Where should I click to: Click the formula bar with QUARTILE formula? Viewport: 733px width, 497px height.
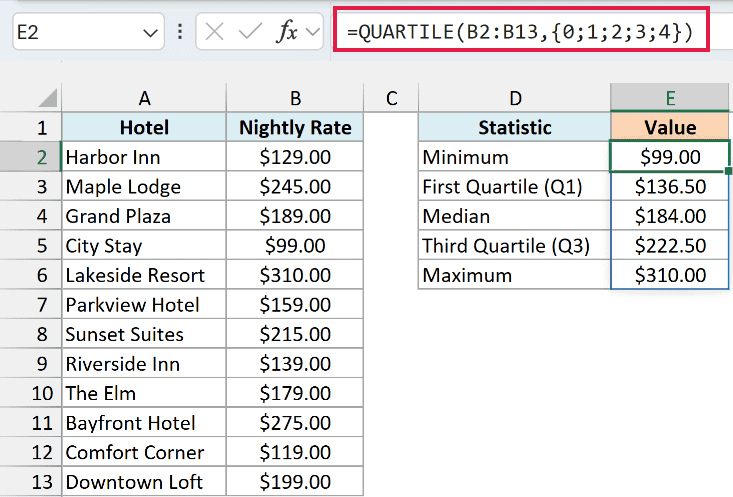pyautogui.click(x=521, y=32)
